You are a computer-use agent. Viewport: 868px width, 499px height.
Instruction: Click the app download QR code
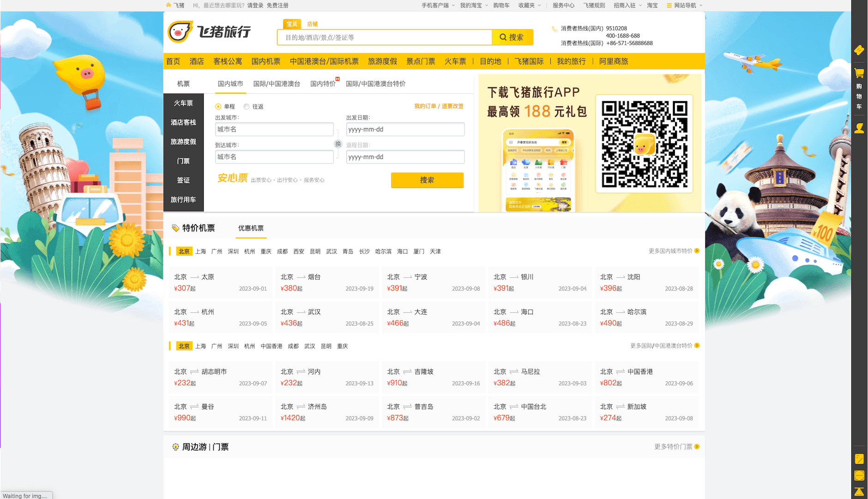[x=644, y=144]
